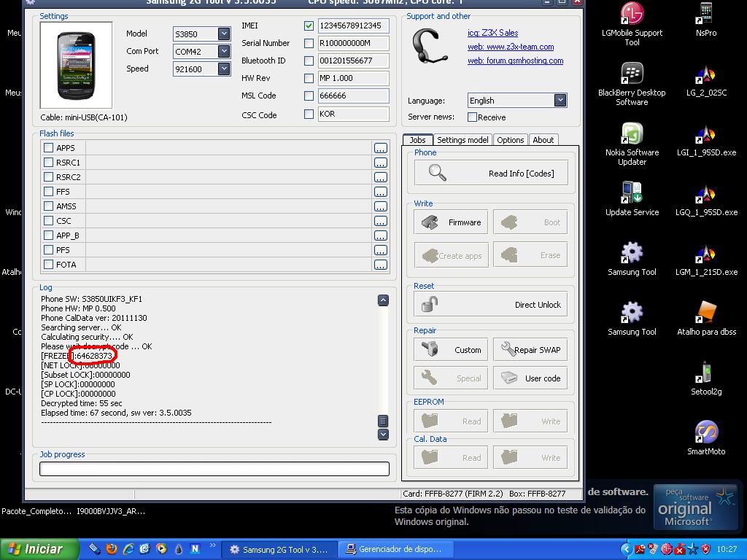Viewport: 747px width, 560px height.
Task: Browse file for CSC row
Action: [x=380, y=221]
